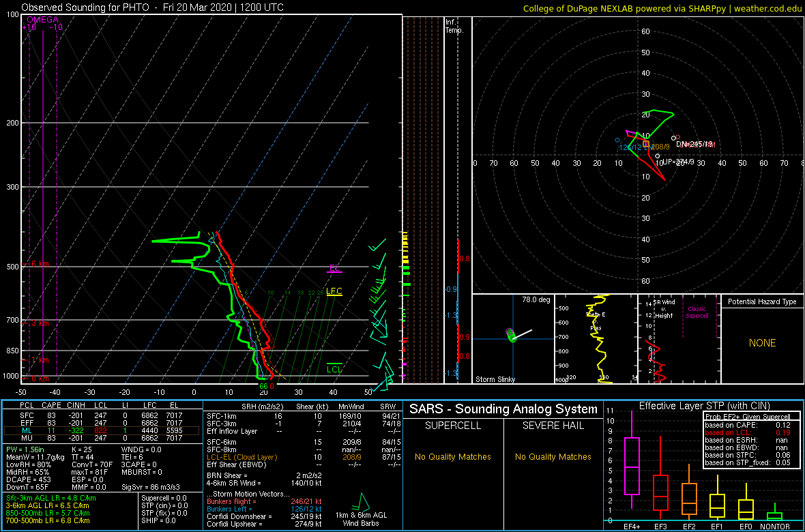Click the 'MidRH = 65%' value
The height and width of the screenshot is (532, 805).
click(x=27, y=473)
